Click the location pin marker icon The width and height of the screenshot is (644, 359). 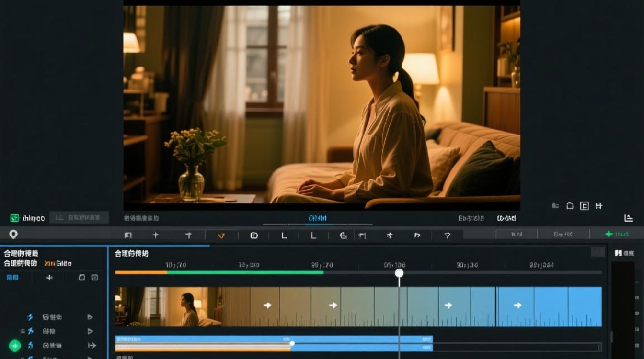(x=13, y=234)
